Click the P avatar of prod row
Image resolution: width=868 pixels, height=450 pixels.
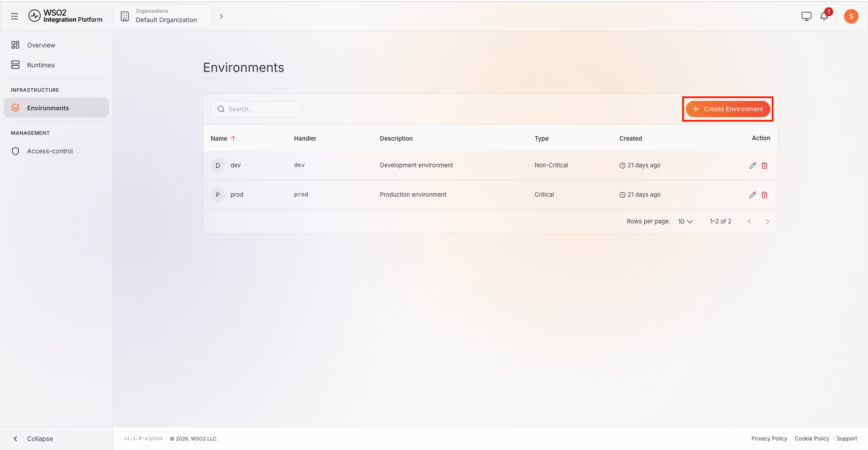point(217,195)
